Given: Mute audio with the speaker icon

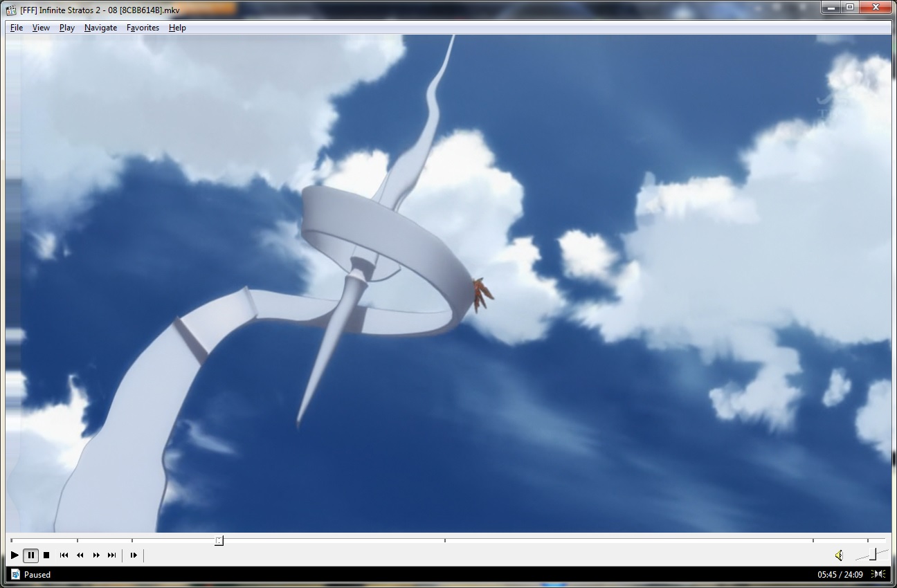Looking at the screenshot, I should pos(839,555).
